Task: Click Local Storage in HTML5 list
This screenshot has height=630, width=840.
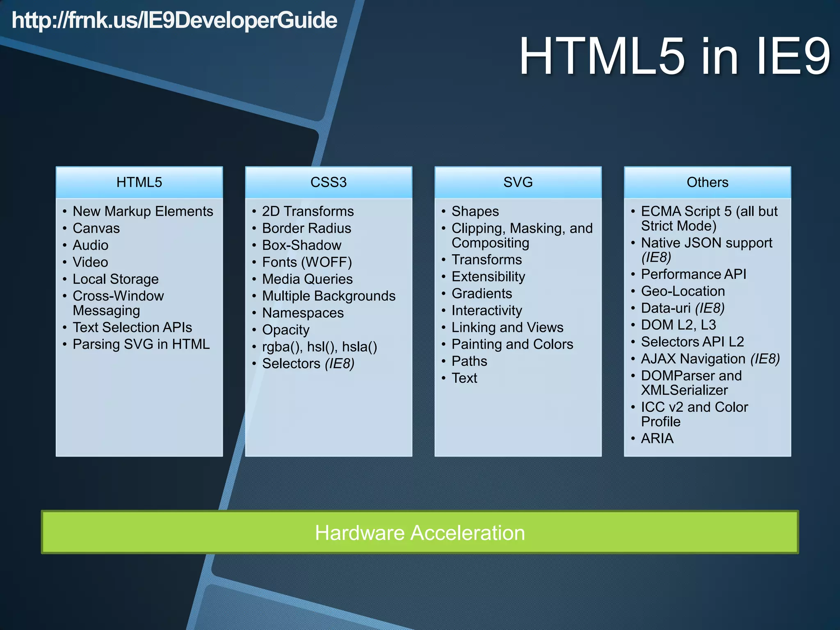Action: pyautogui.click(x=116, y=279)
